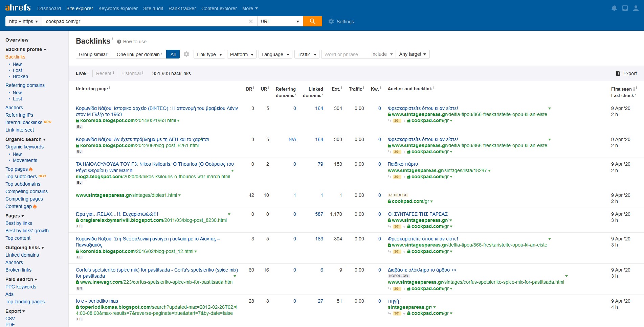Clear the cookpad.com/gr search field
The image size is (644, 327).
point(251,21)
